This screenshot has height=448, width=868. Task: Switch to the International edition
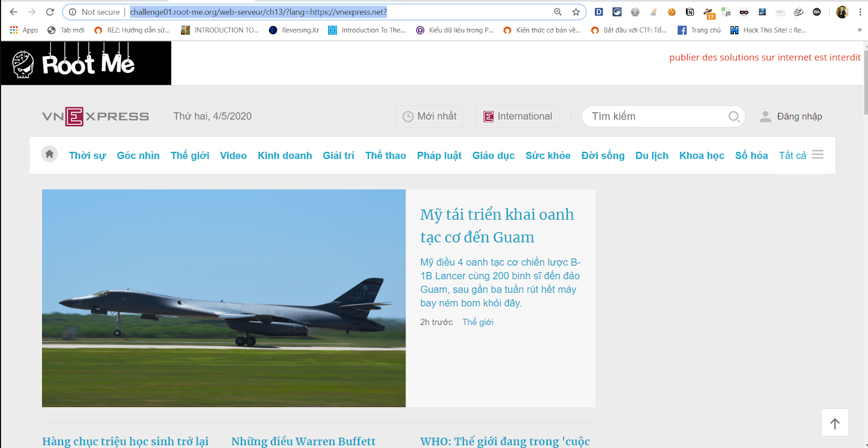pos(518,116)
